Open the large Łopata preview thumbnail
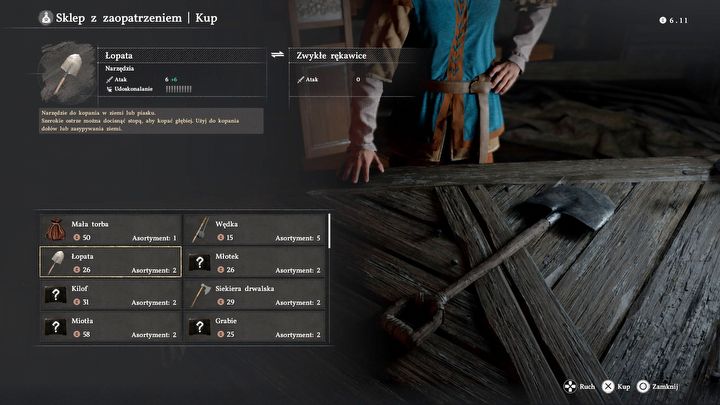The height and width of the screenshot is (405, 720). [x=68, y=72]
